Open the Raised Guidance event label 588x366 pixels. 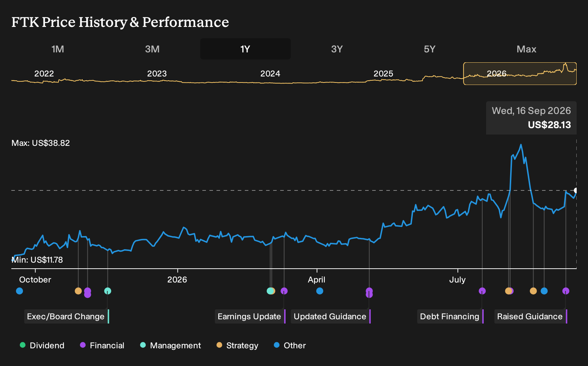coord(531,316)
